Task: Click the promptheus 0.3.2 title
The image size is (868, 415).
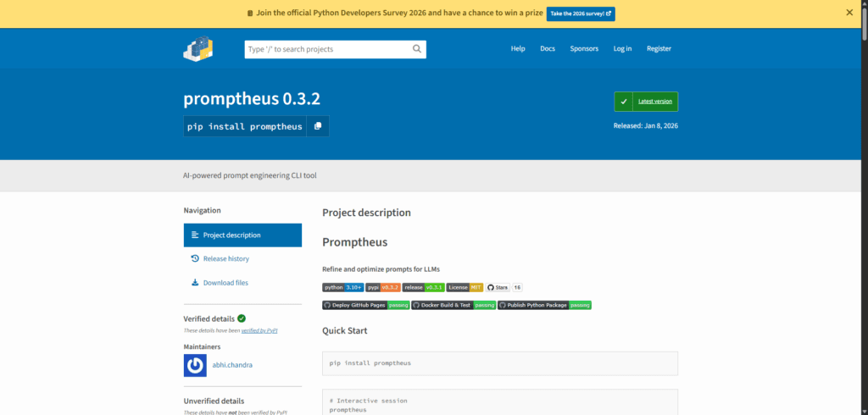Action: (x=252, y=99)
